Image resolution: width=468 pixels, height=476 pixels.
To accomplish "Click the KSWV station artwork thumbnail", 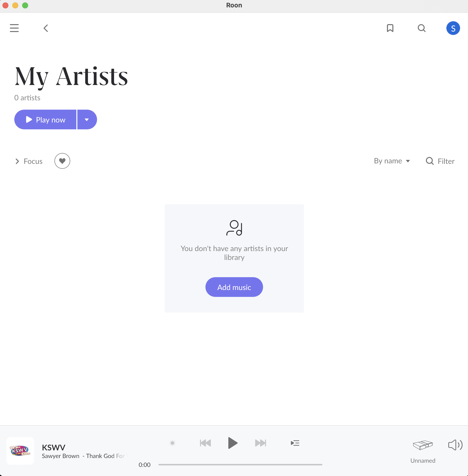I will pos(20,451).
